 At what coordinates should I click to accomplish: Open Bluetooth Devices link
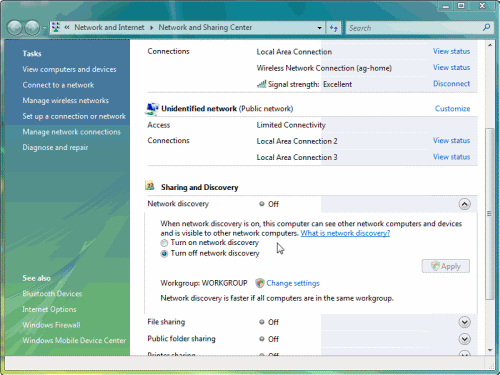point(52,294)
